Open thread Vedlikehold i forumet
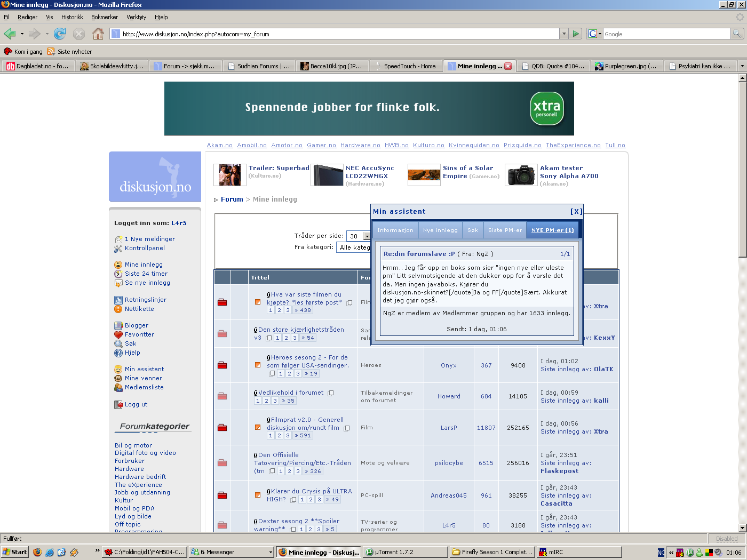The width and height of the screenshot is (747, 560). click(291, 393)
